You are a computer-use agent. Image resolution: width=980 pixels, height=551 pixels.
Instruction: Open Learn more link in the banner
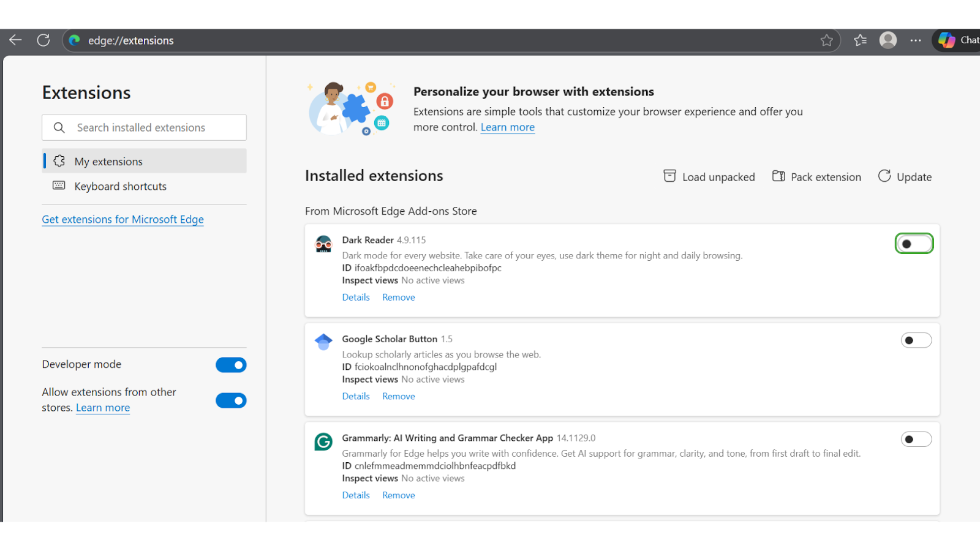coord(508,127)
